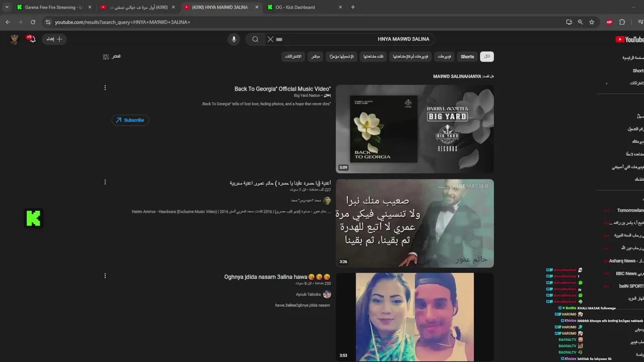The height and width of the screenshot is (362, 644).
Task: Open Oghnya jdida nasam 3alina hawa title
Action: coord(277,277)
